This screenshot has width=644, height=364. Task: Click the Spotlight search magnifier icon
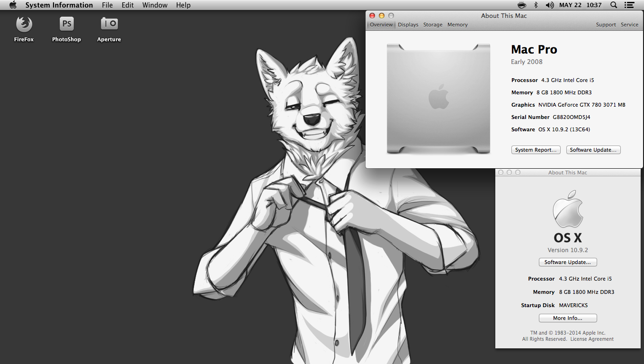click(614, 5)
